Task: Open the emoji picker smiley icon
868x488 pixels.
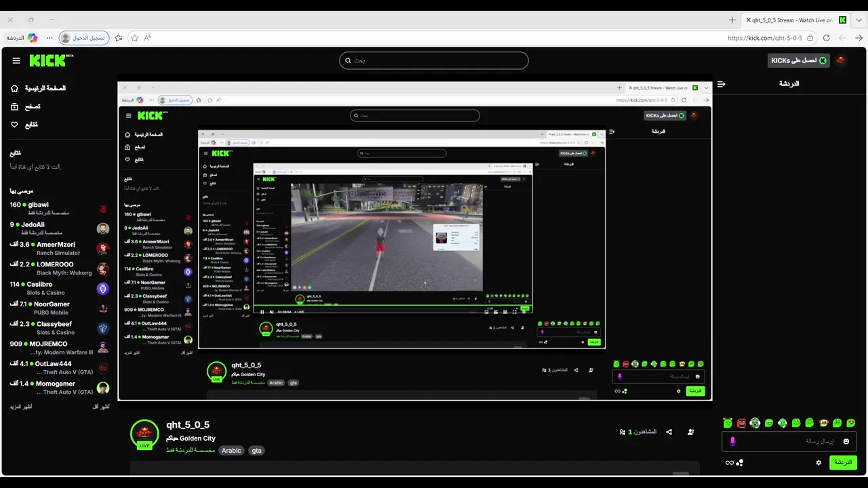Action: coord(846,441)
